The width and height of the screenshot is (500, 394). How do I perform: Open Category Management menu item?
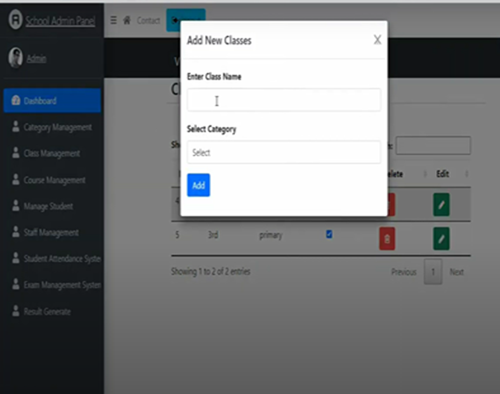tap(52, 127)
